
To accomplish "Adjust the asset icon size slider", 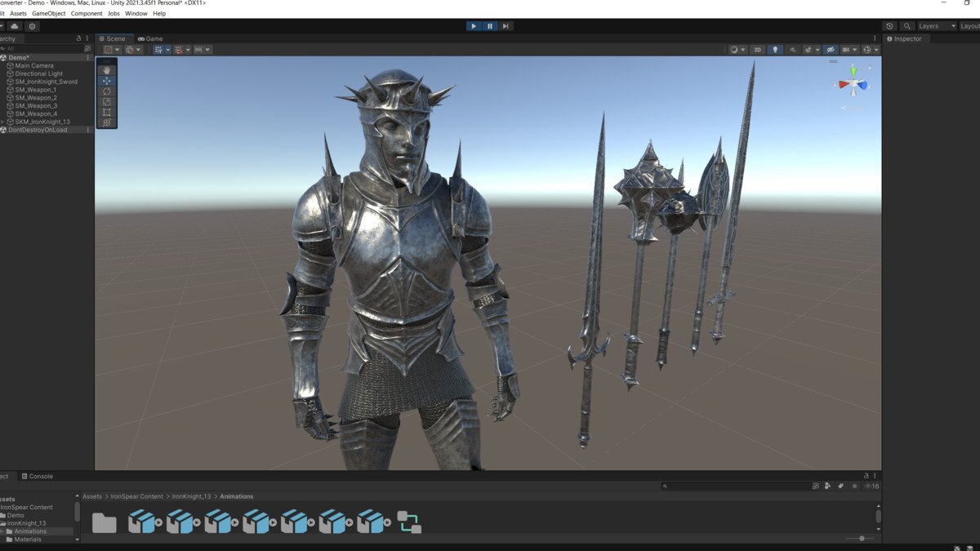I will point(862,539).
